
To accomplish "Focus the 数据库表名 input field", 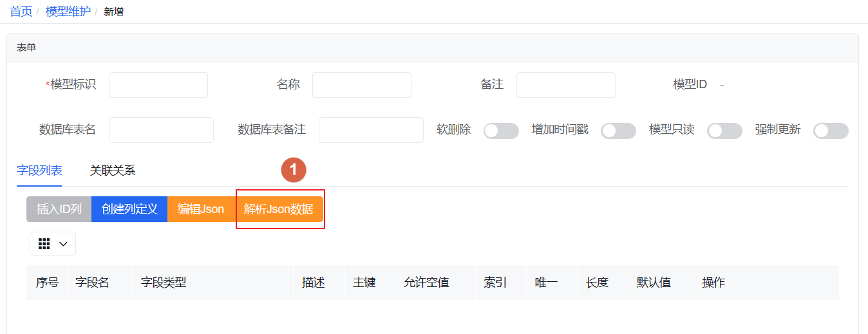I will click(161, 130).
